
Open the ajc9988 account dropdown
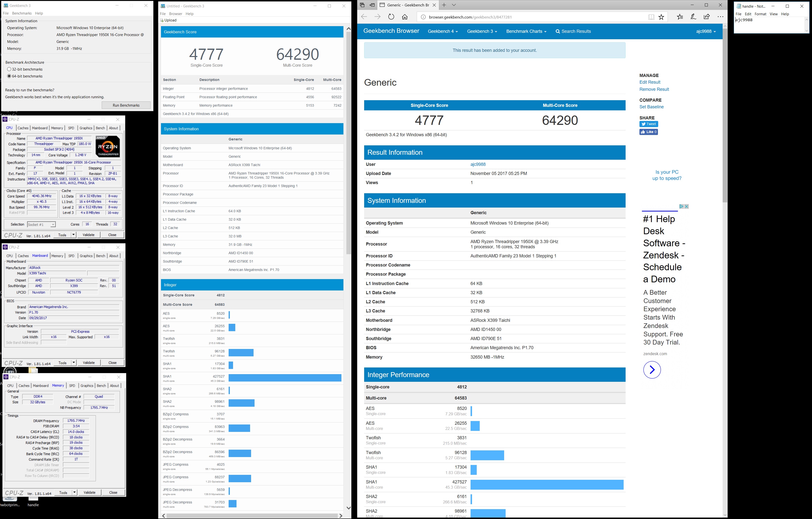(706, 31)
